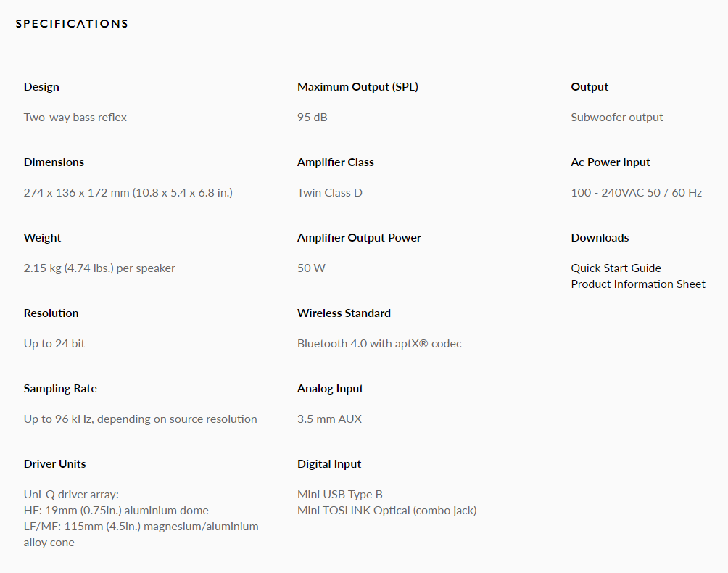Click the Two-way bass reflex value
Viewport: 728px width, 573px height.
click(x=75, y=118)
